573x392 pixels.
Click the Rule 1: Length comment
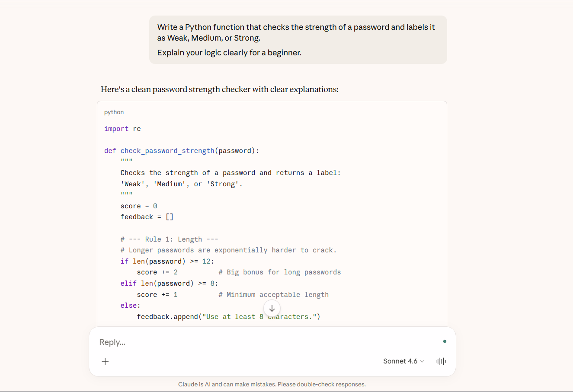[170, 239]
